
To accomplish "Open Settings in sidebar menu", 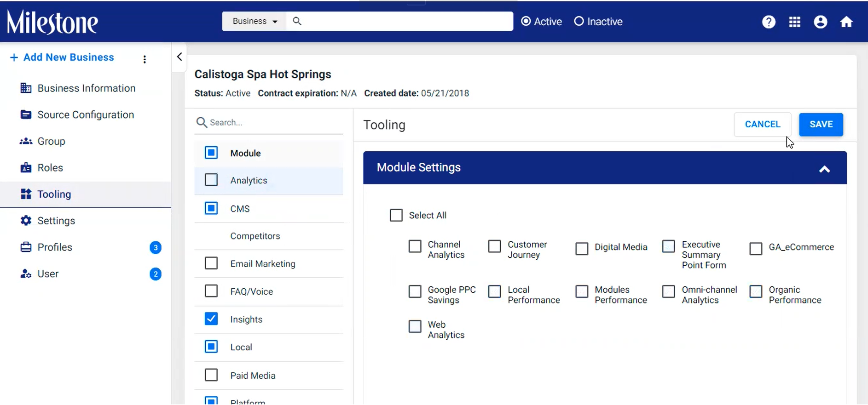I will point(56,221).
